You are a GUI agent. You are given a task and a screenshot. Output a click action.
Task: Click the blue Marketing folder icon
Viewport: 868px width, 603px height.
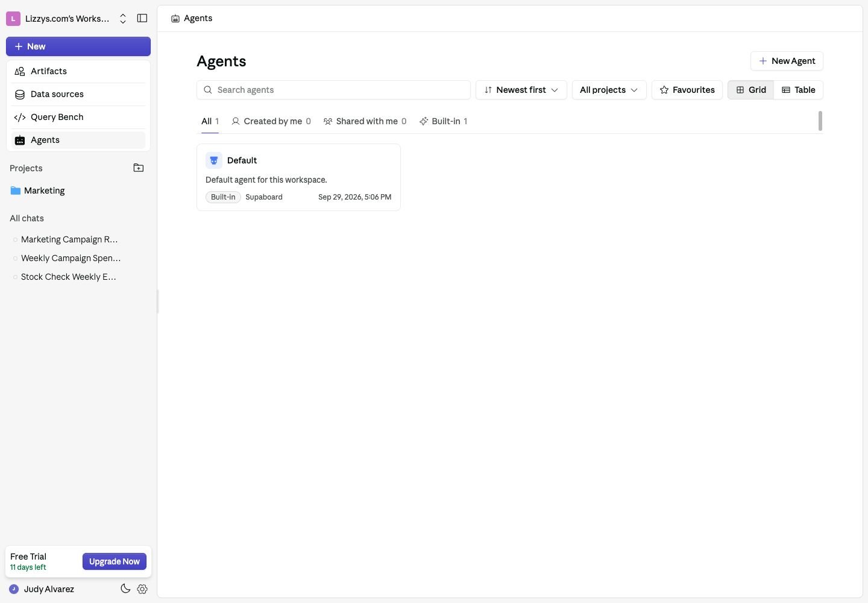(x=16, y=191)
